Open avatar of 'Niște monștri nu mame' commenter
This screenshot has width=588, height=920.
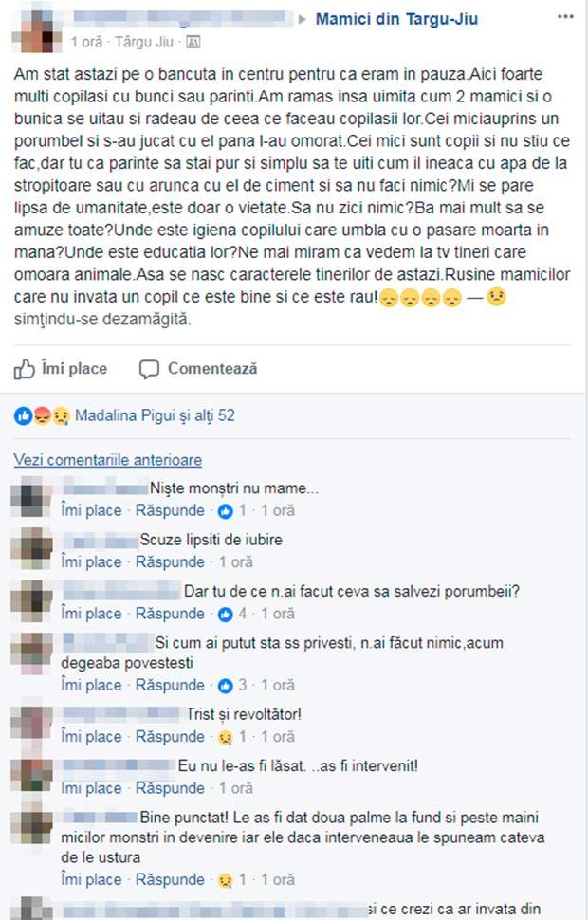pos(31,496)
